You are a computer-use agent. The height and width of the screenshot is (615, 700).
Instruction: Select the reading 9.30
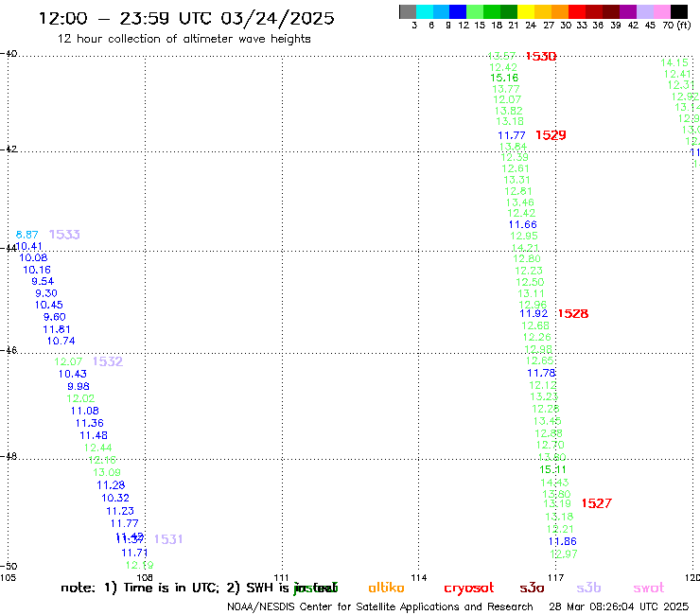click(x=46, y=293)
